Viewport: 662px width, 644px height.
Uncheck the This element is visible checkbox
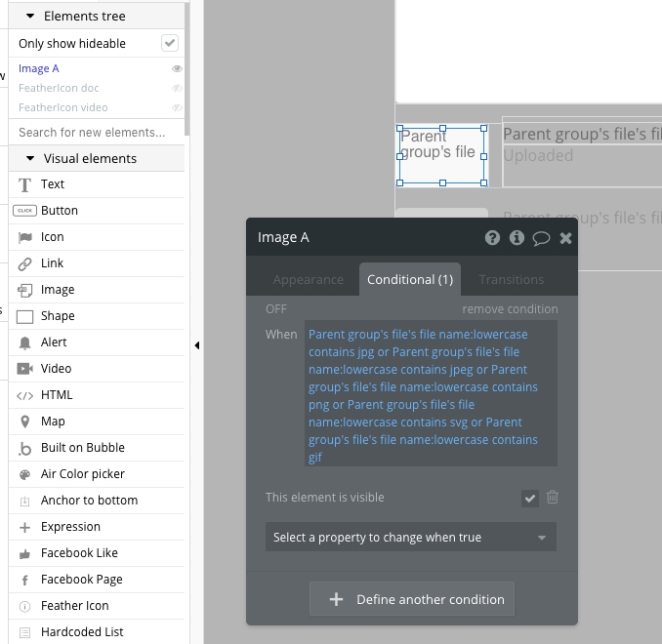tap(529, 498)
